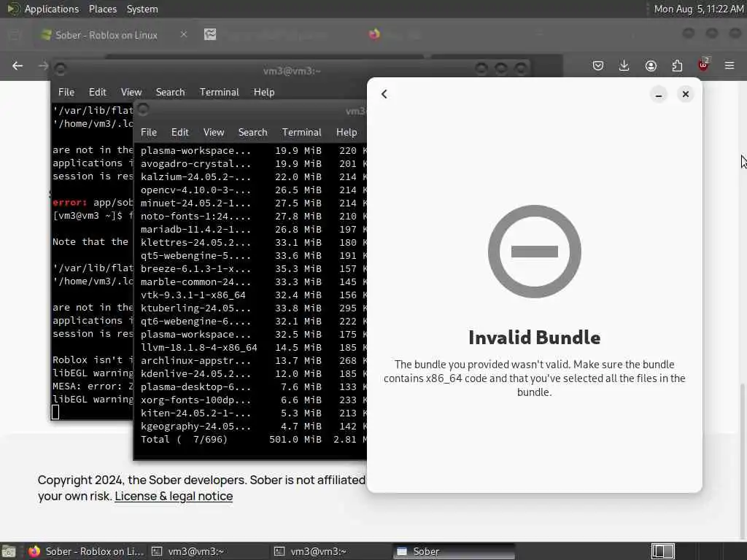The width and height of the screenshot is (747, 560).
Task: Open Firefox hamburger application menu
Action: [x=729, y=66]
